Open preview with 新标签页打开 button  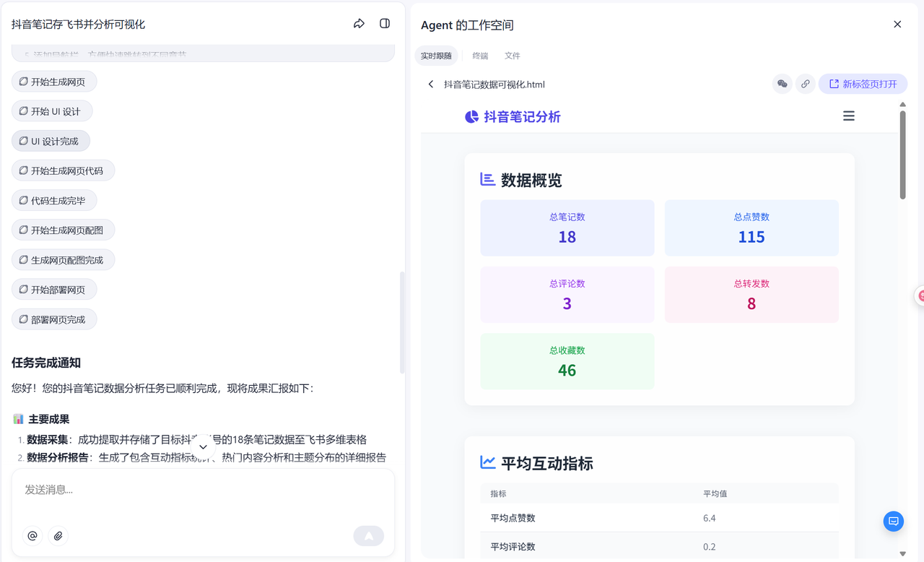tap(863, 84)
